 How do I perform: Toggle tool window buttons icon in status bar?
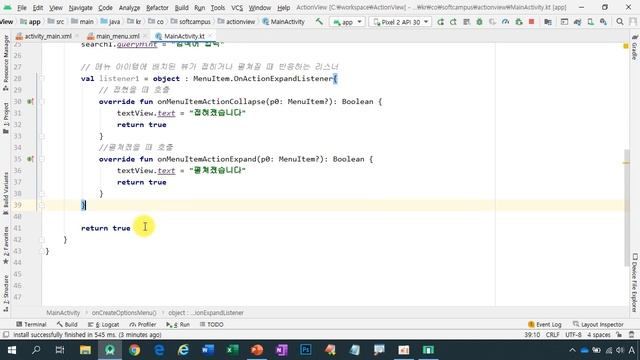(x=6, y=335)
